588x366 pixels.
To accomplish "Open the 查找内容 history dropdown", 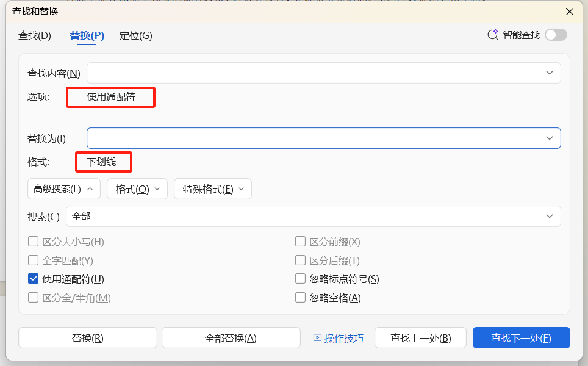I will tap(551, 73).
